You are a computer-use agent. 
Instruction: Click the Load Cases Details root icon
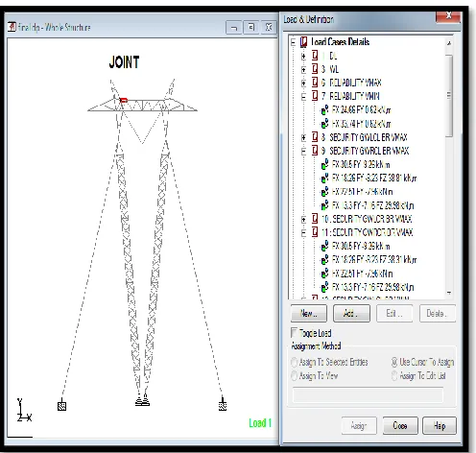click(303, 42)
